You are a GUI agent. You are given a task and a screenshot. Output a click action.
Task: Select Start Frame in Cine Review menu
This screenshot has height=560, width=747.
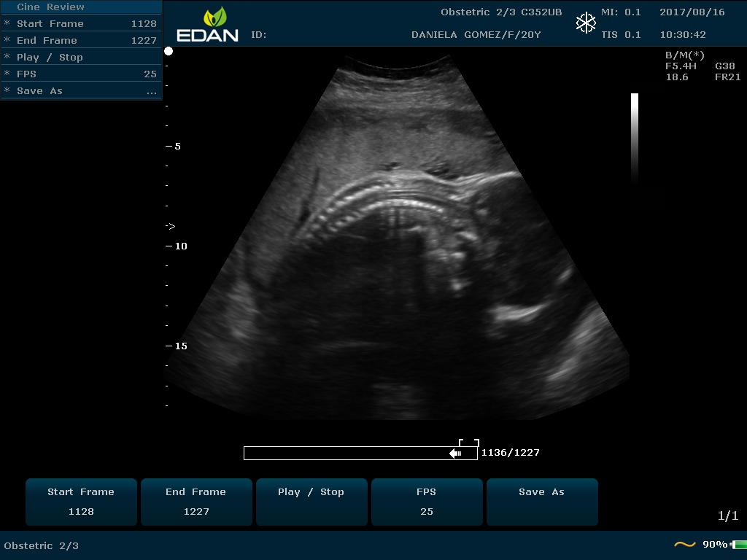pos(81,23)
